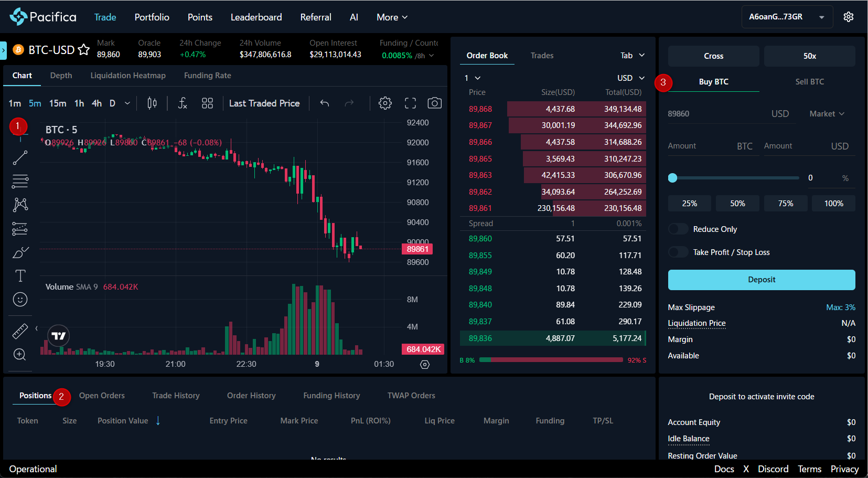Switch to Sell BTC side
The image size is (868, 478).
[809, 82]
